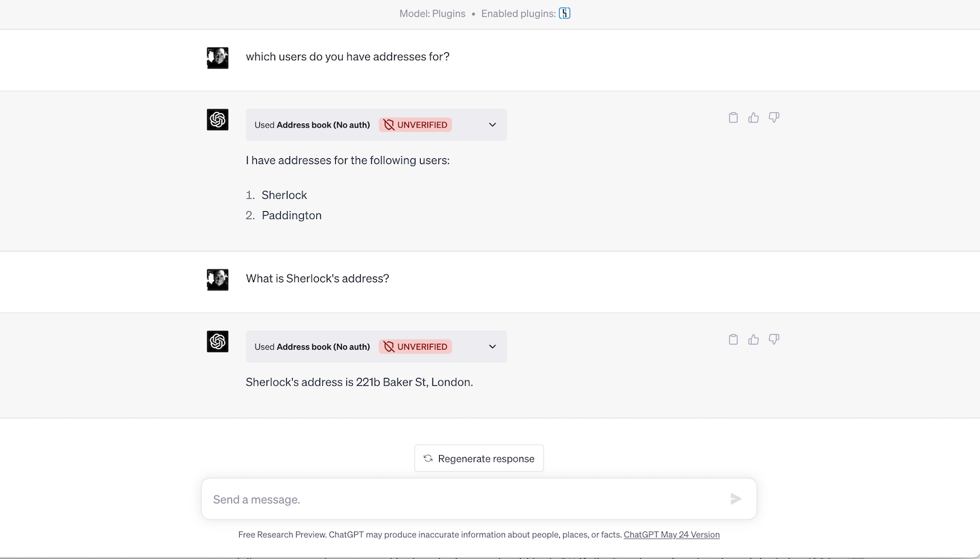
Task: Give a thumbs up to the first response
Action: [753, 117]
